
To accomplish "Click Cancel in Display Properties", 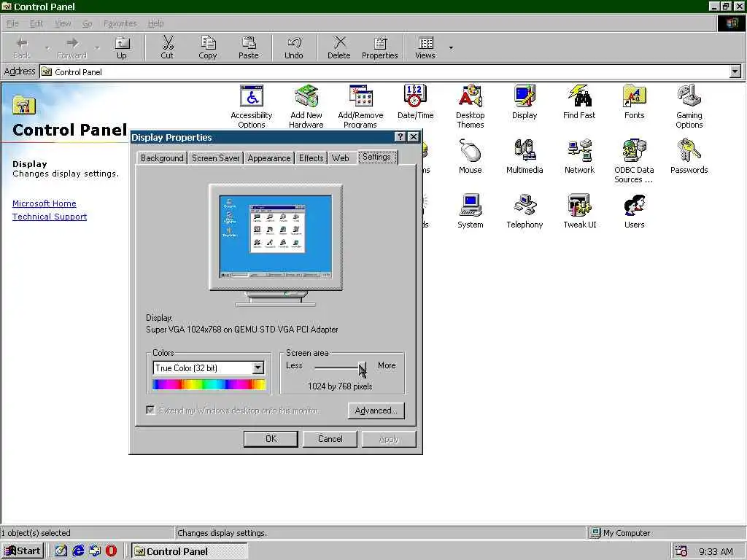I will click(330, 438).
